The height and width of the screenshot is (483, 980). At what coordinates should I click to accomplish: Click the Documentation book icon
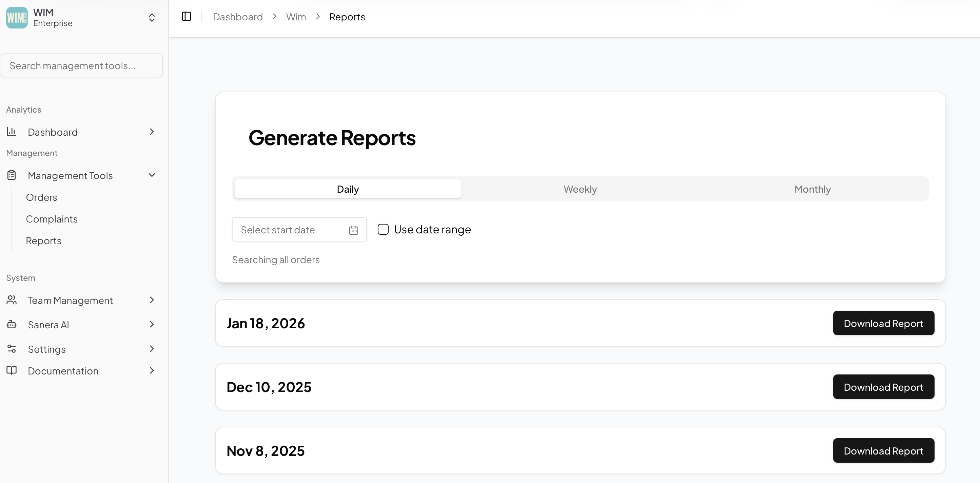12,370
